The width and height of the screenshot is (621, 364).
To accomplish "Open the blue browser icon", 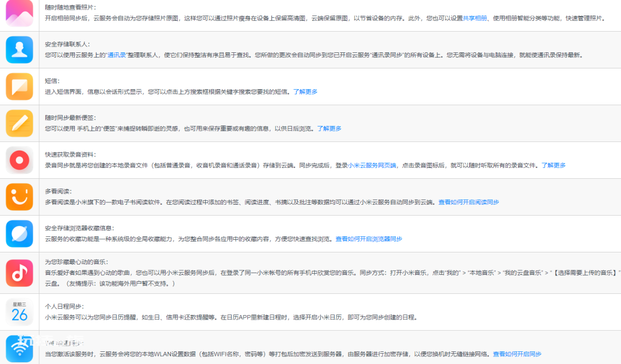I will (20, 233).
